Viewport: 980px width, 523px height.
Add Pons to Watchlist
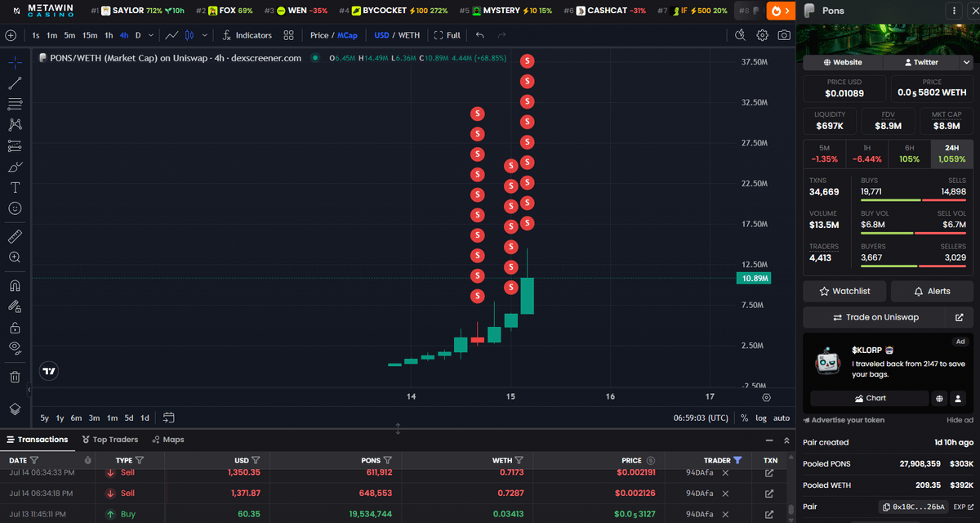(x=845, y=291)
